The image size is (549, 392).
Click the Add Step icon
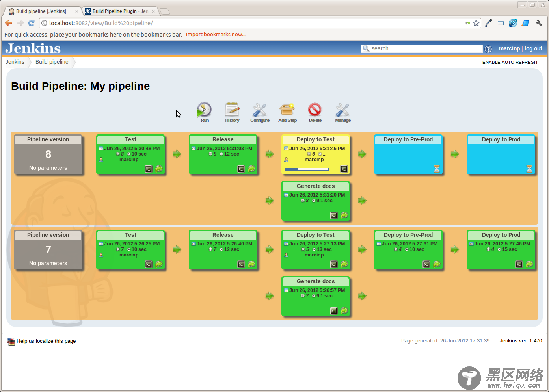tap(287, 110)
